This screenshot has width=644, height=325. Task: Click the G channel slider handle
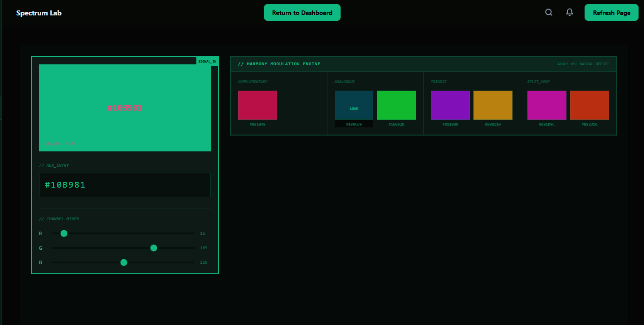[x=154, y=248]
